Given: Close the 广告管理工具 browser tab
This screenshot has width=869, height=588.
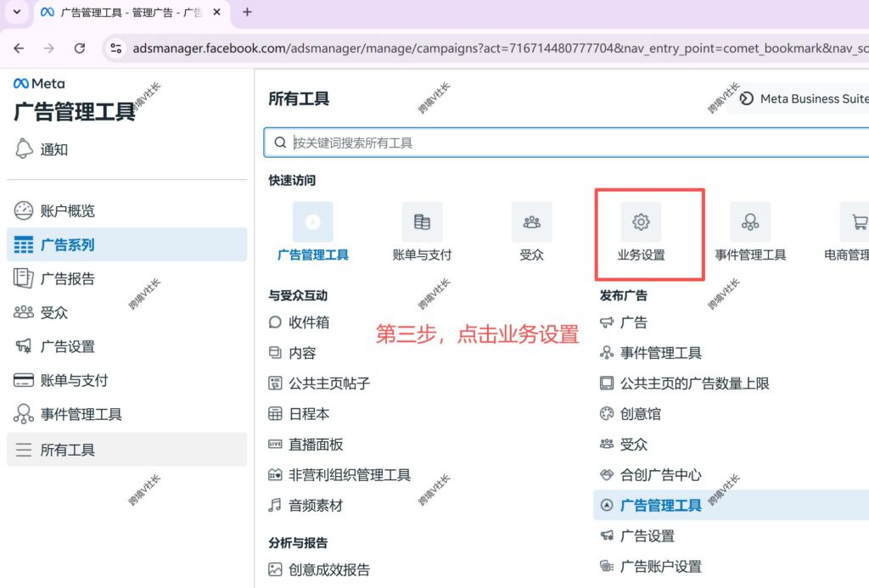Looking at the screenshot, I should click(216, 12).
